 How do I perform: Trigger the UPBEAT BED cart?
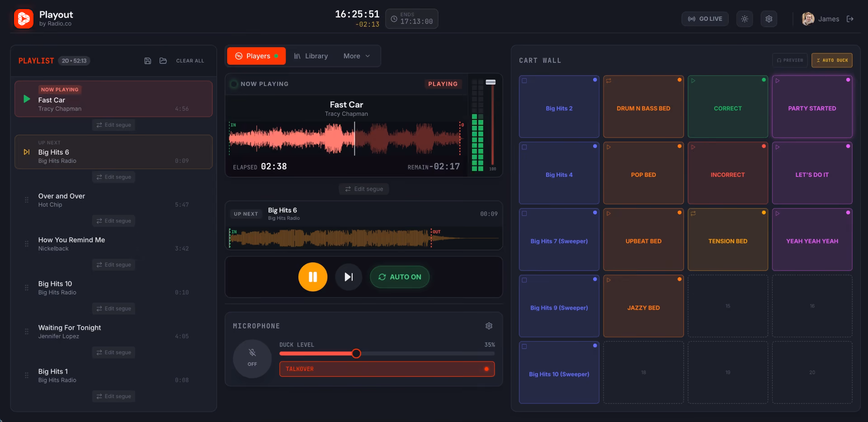click(x=643, y=240)
